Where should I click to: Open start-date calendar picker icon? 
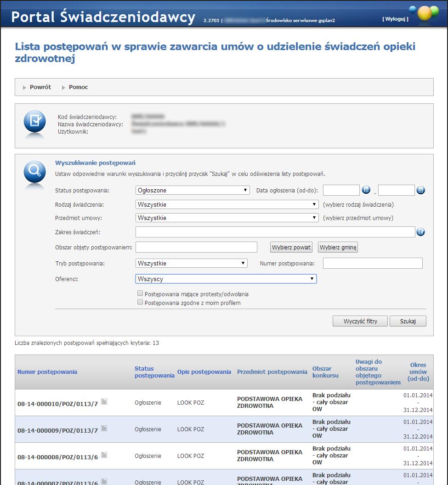point(366,190)
